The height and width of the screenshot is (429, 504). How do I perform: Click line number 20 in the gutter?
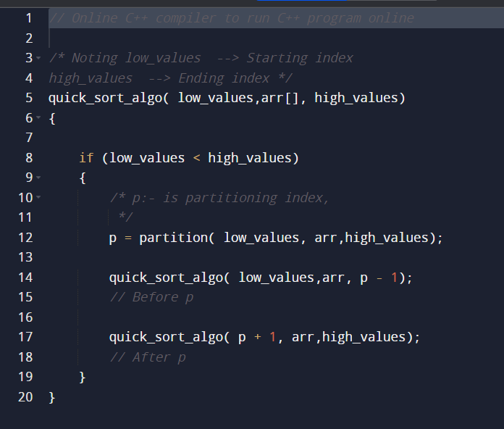click(x=25, y=397)
